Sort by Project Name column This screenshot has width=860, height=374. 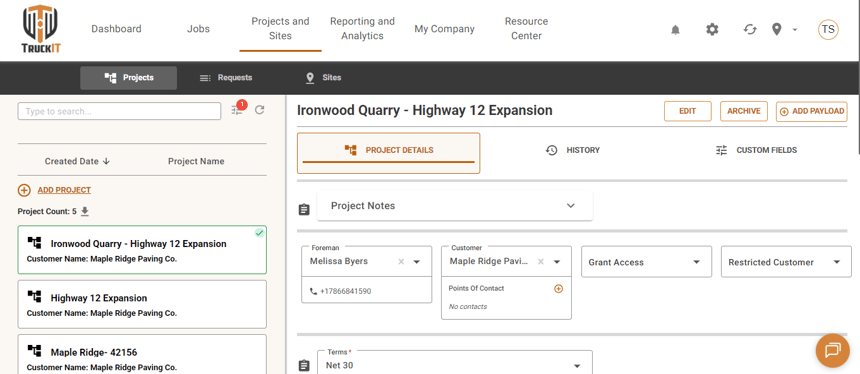pyautogui.click(x=196, y=161)
